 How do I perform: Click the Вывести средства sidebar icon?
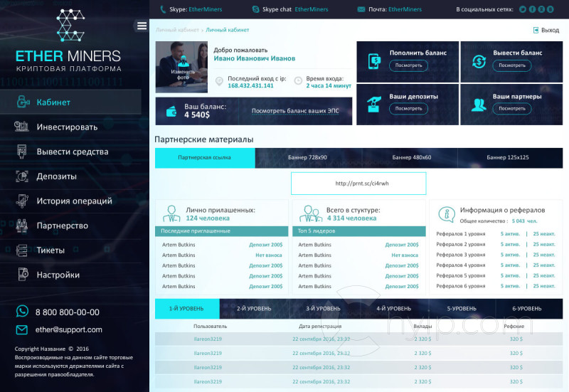22,152
